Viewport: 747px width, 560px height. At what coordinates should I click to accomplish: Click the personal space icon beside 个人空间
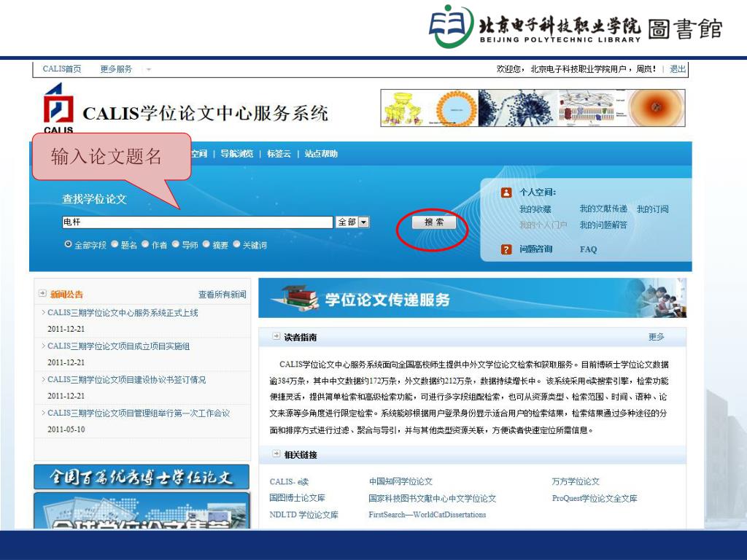click(x=506, y=192)
